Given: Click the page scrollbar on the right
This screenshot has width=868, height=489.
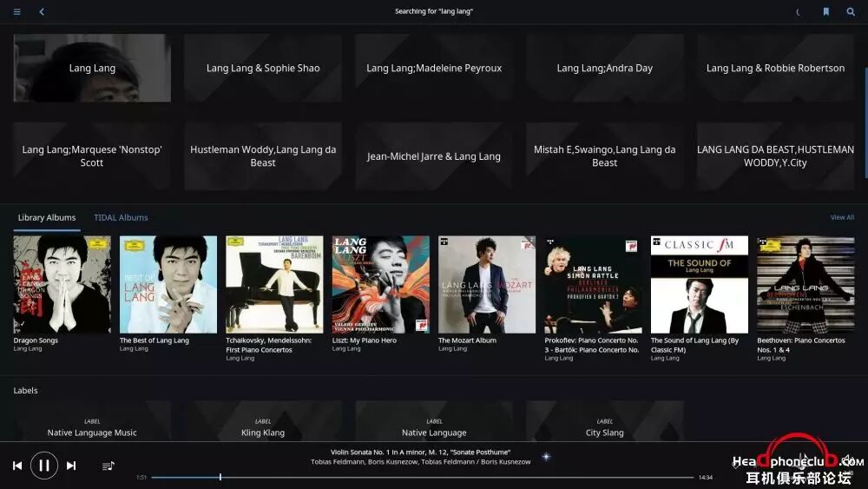Looking at the screenshot, I should (x=865, y=123).
